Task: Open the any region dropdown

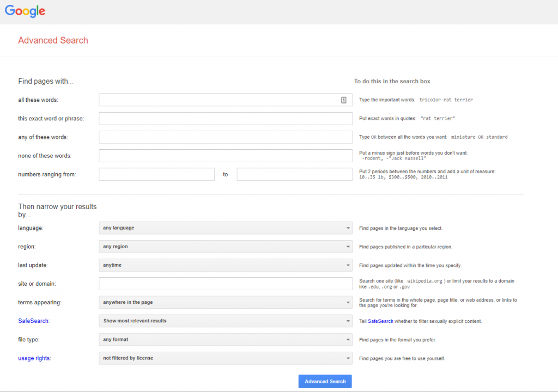Action: 226,247
